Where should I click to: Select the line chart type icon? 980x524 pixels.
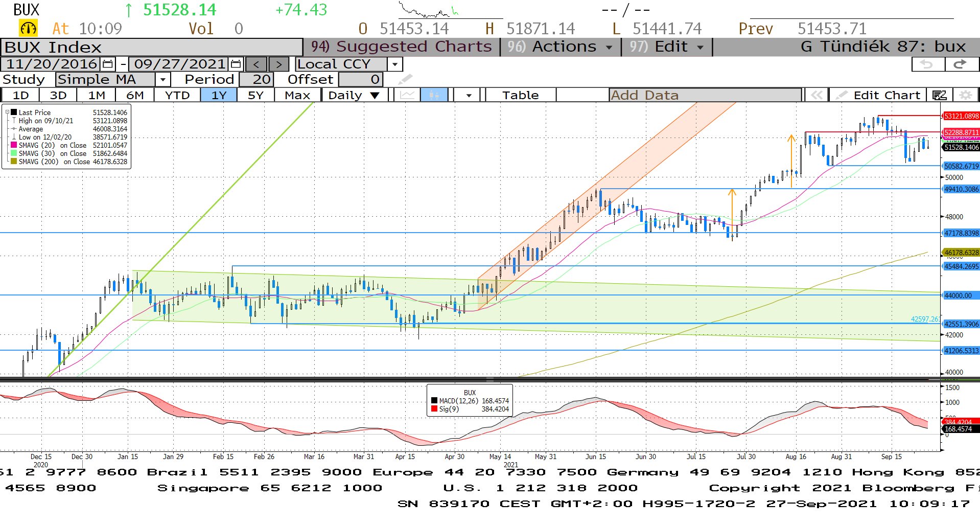coord(407,95)
